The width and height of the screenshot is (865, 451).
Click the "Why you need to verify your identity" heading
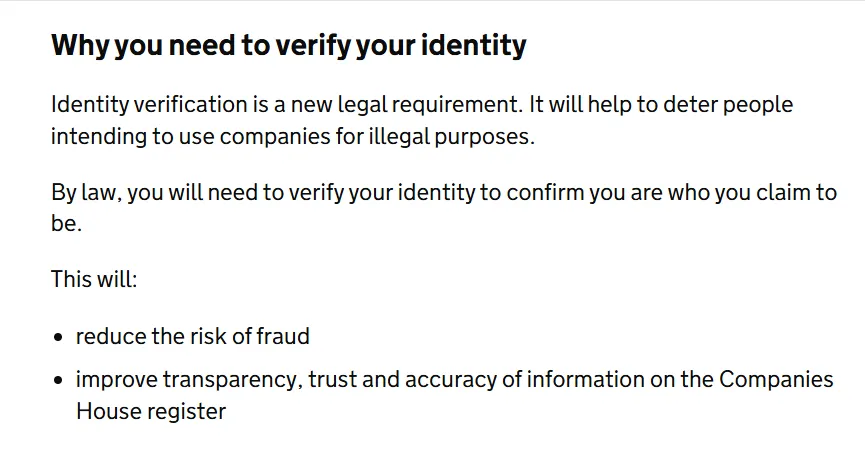[288, 46]
